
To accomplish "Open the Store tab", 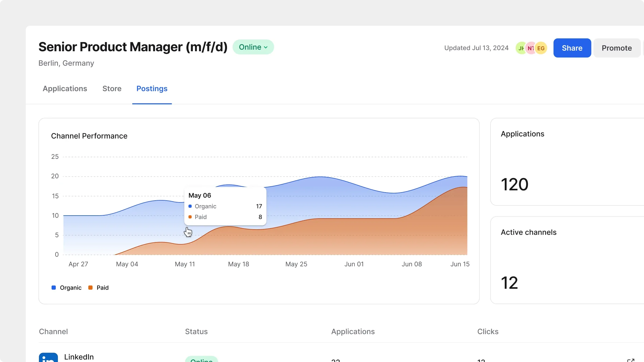I will 112,89.
